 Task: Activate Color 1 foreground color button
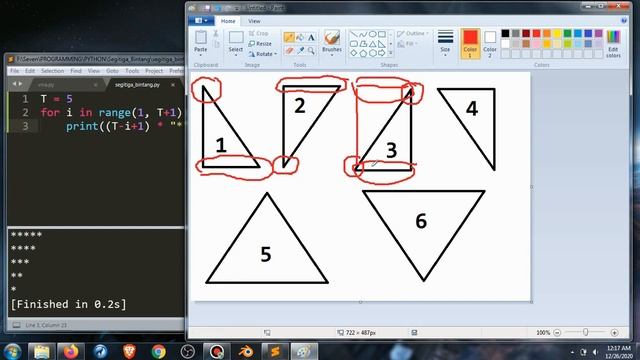coord(470,43)
